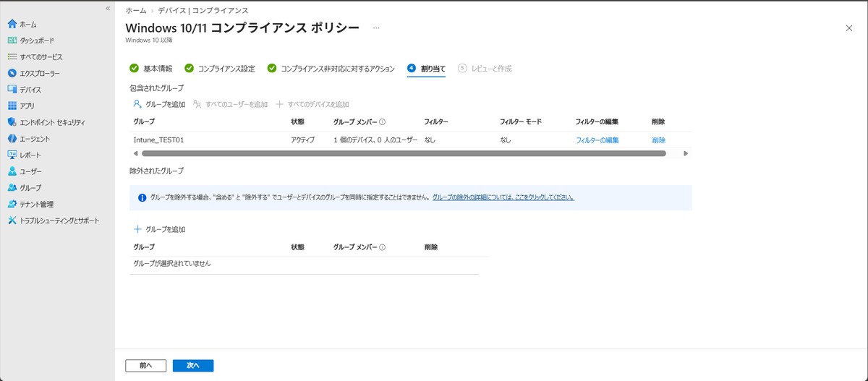Click フィルターの編集 link for Intune_TEST01
The image size is (868, 381).
(597, 140)
